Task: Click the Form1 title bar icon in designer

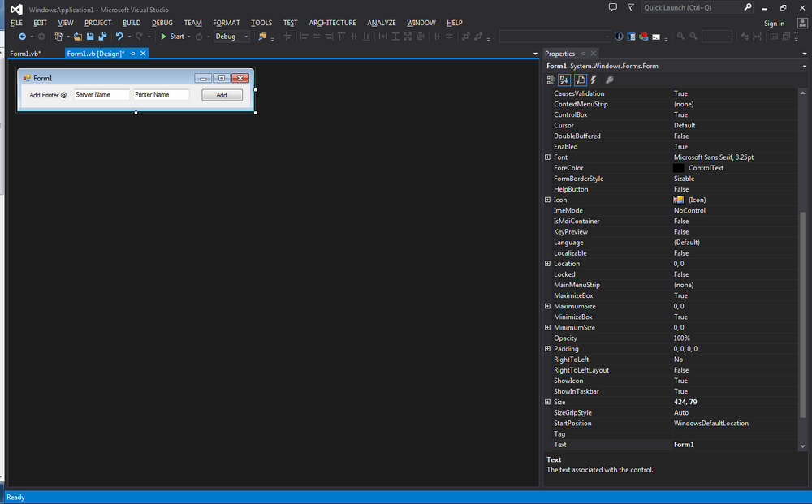Action: [x=27, y=78]
